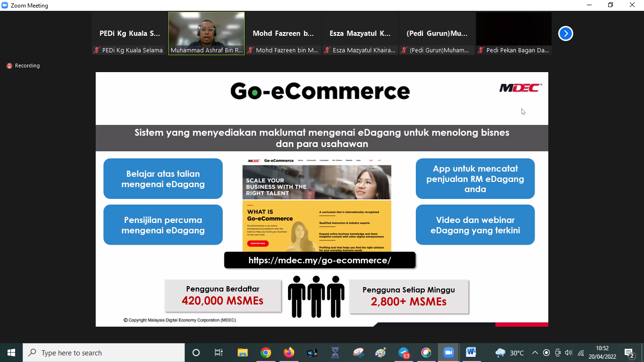Click 'App untuk mencatat penjualan RM eDagang' box
The width and height of the screenshot is (644, 362).
pos(475,179)
